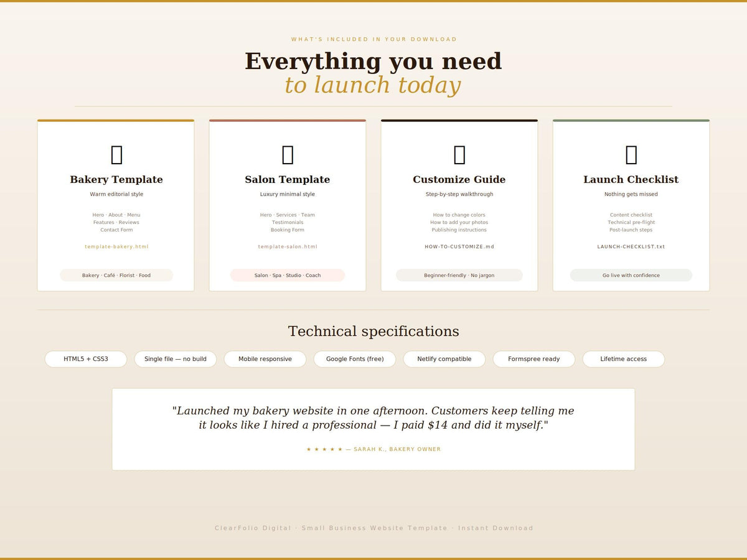Click the Customize Guide card icon

(459, 154)
